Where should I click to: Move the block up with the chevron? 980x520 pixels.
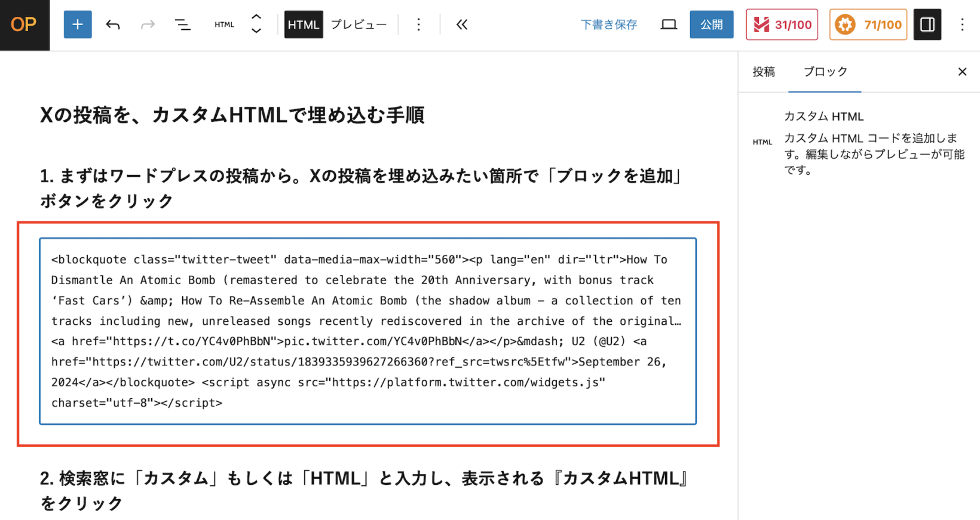(x=256, y=17)
